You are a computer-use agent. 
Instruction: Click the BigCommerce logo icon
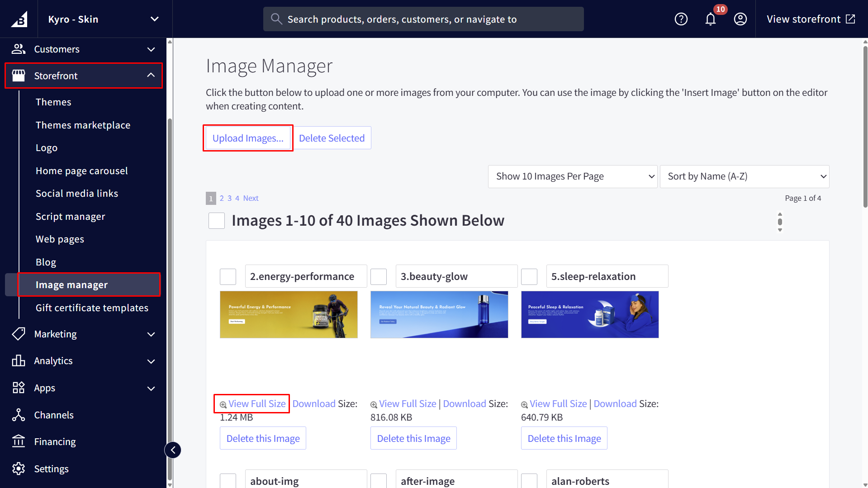(x=19, y=19)
